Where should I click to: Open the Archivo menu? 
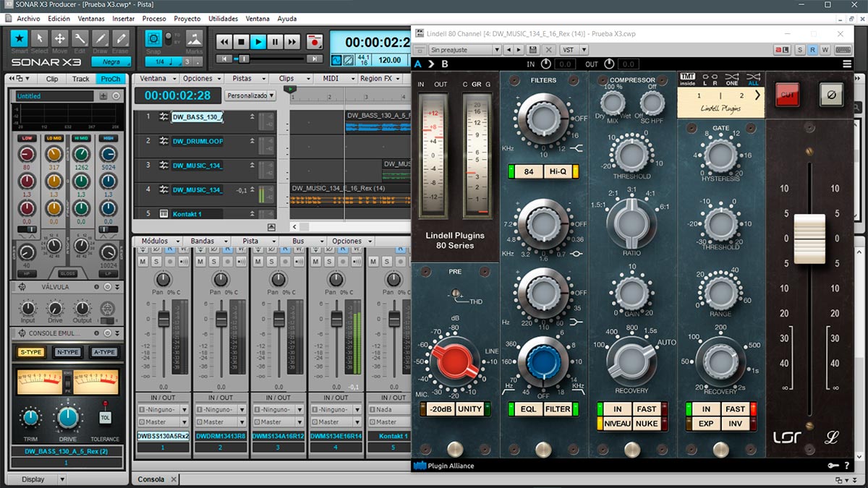tap(28, 19)
